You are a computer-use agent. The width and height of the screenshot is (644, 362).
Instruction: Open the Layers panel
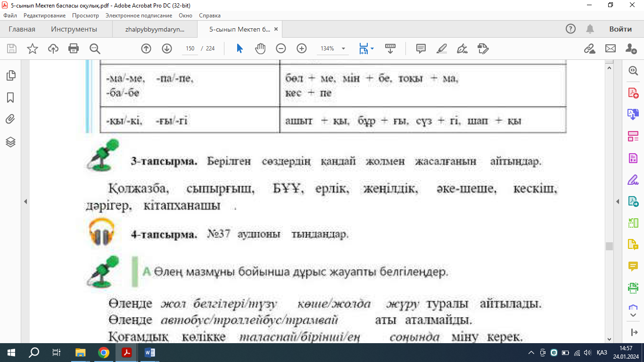[x=10, y=142]
